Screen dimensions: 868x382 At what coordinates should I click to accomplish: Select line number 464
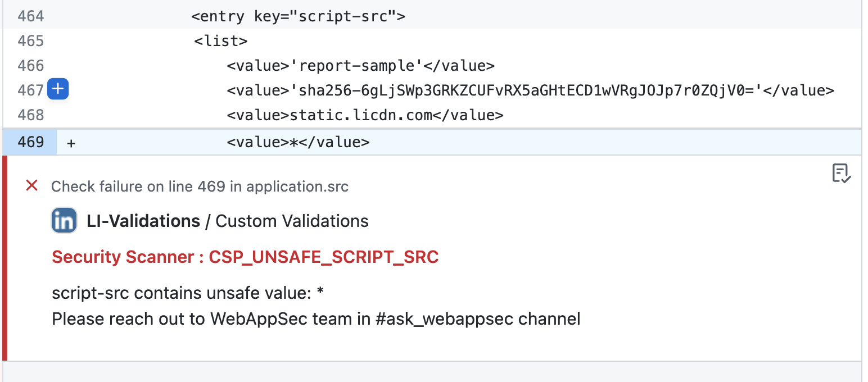[x=30, y=16]
